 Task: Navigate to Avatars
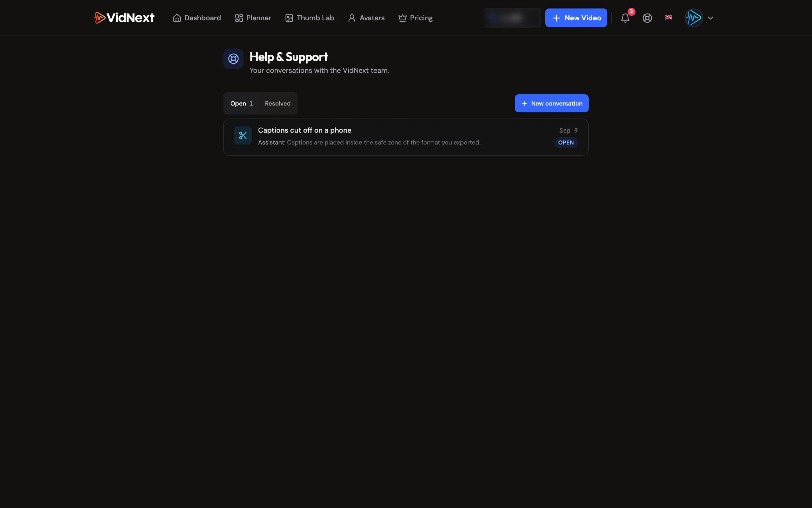tap(366, 18)
